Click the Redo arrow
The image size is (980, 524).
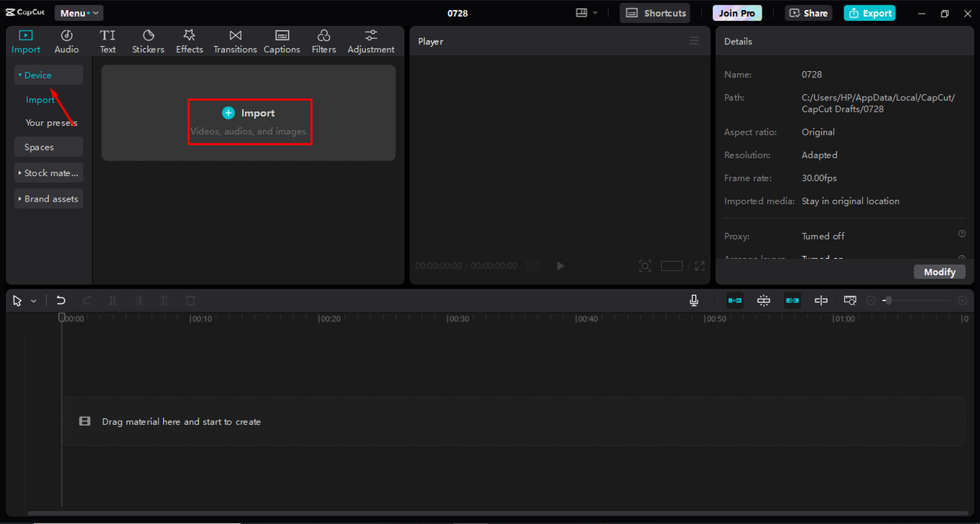(x=87, y=301)
